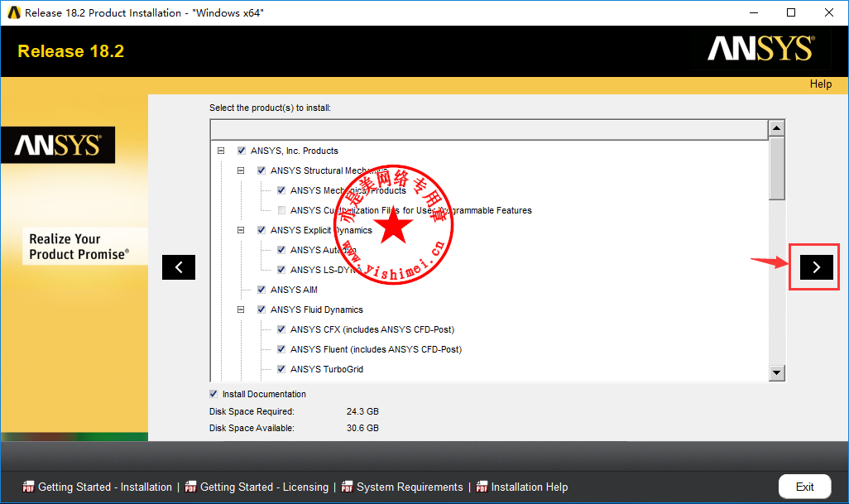Viewport: 849px width, 504px height.
Task: Uncheck ANSYS Autodyn checkbox
Action: (281, 250)
